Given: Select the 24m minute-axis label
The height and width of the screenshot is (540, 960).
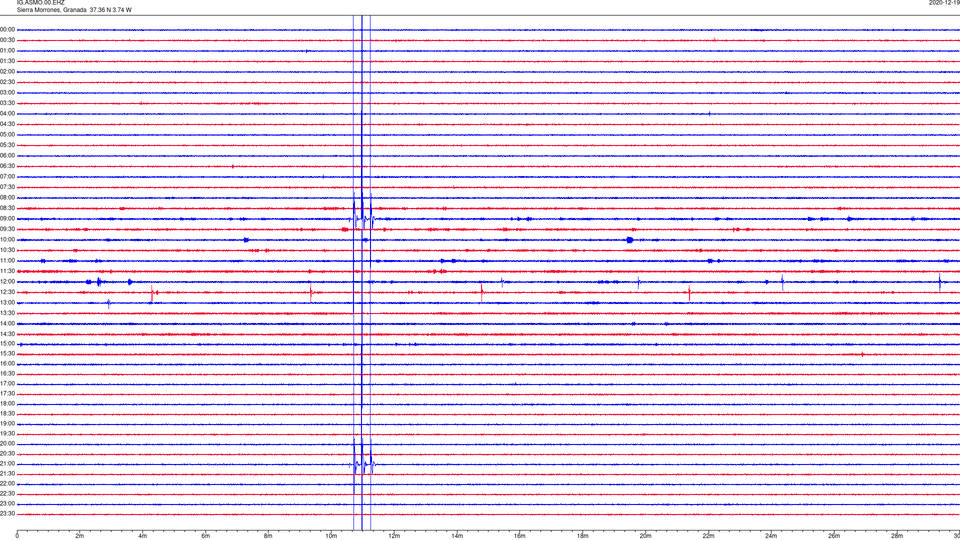Looking at the screenshot, I should [771, 536].
